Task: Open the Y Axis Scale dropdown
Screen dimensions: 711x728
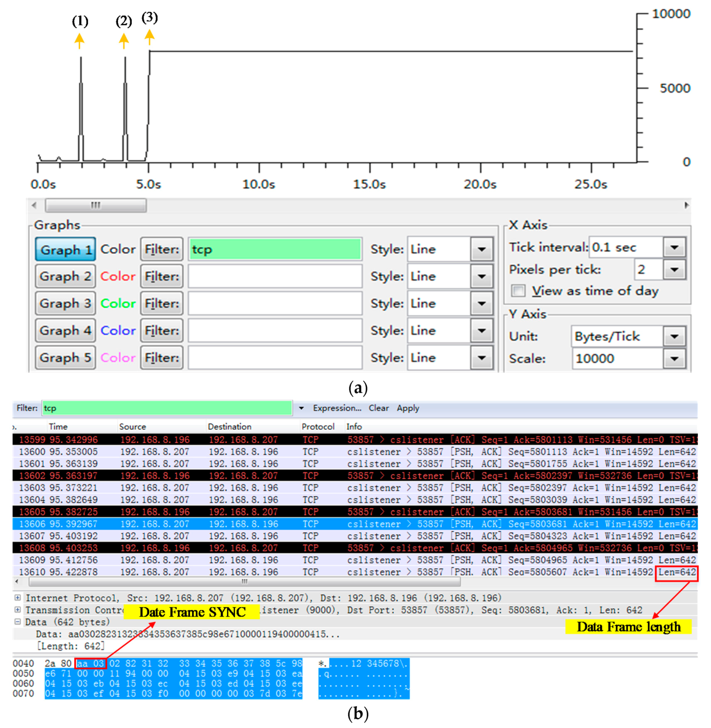Action: pyautogui.click(x=674, y=359)
